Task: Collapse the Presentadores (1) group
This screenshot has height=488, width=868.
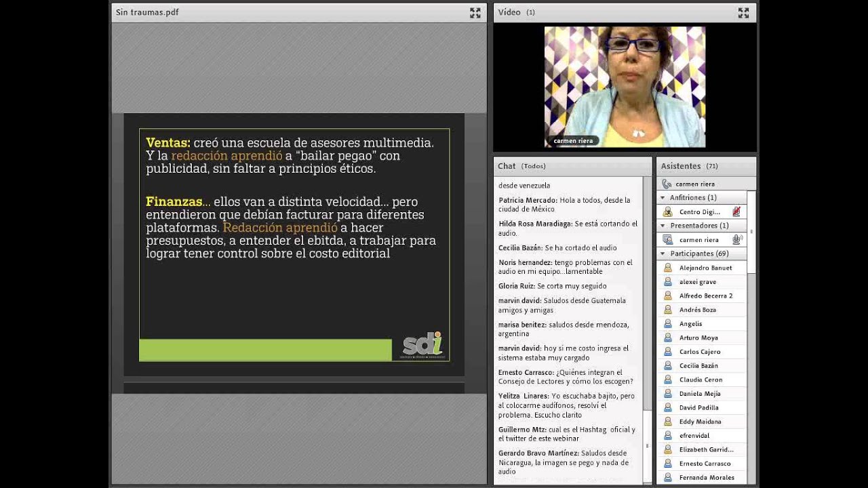Action: (663, 225)
